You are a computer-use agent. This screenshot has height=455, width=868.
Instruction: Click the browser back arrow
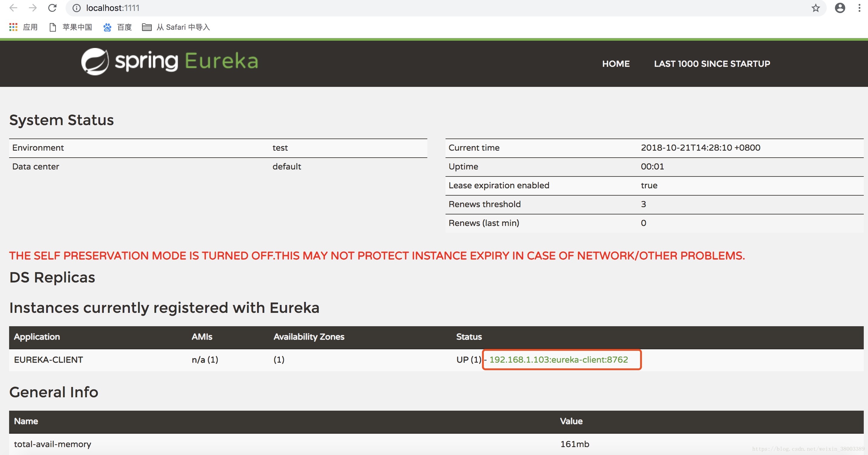pyautogui.click(x=13, y=8)
